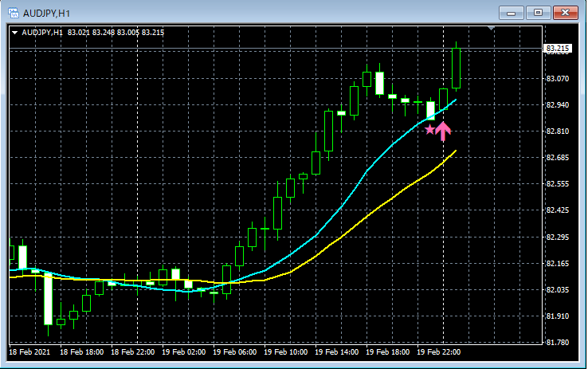Click the 82.555 price axis label

557,184
